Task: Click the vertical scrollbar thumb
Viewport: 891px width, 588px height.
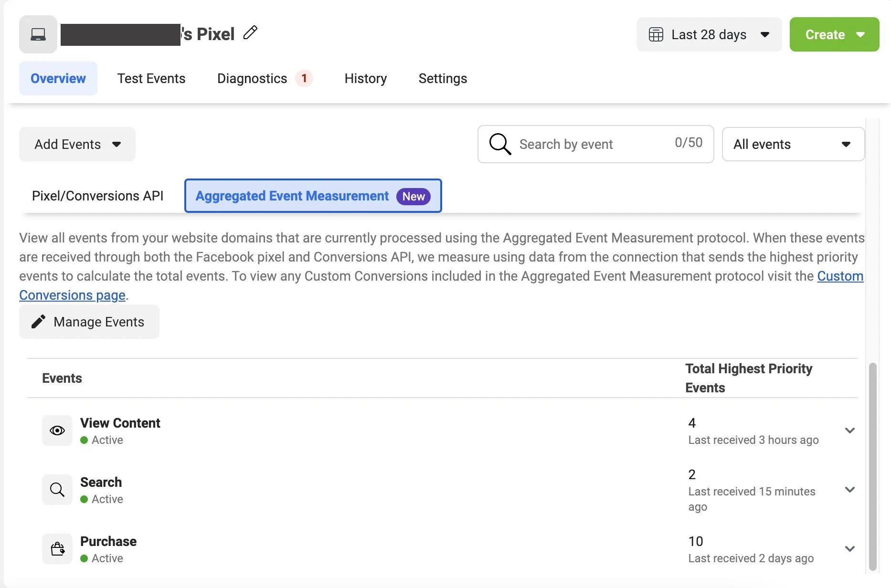Action: point(872,466)
